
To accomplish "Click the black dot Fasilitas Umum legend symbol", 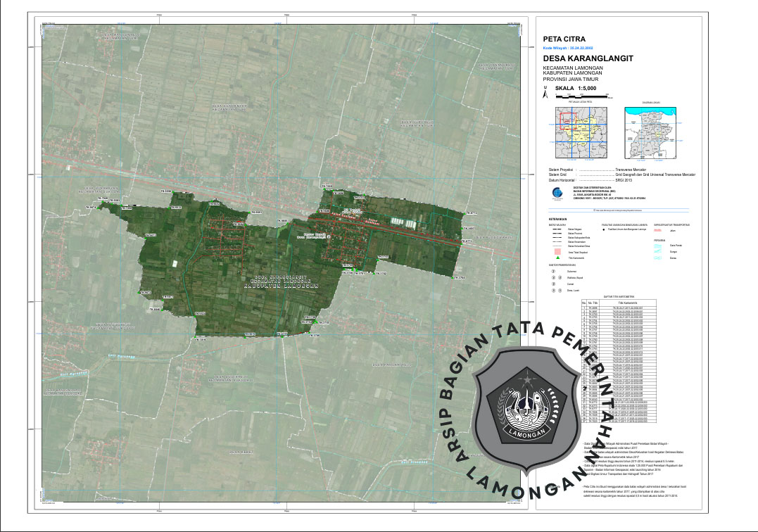I will pos(604,230).
